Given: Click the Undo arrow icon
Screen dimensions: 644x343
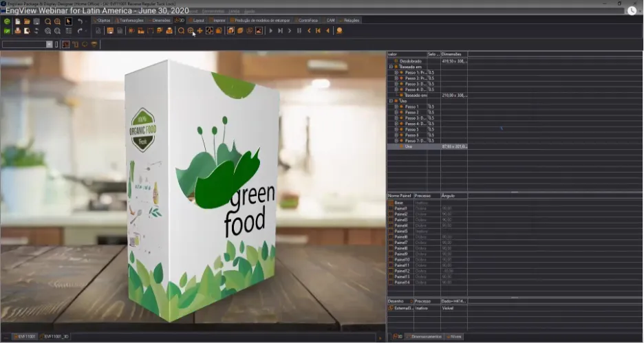Looking at the screenshot, I should coord(80,21).
